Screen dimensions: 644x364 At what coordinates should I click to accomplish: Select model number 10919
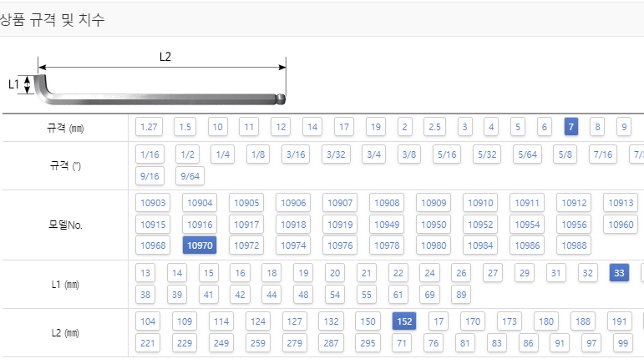pos(340,225)
